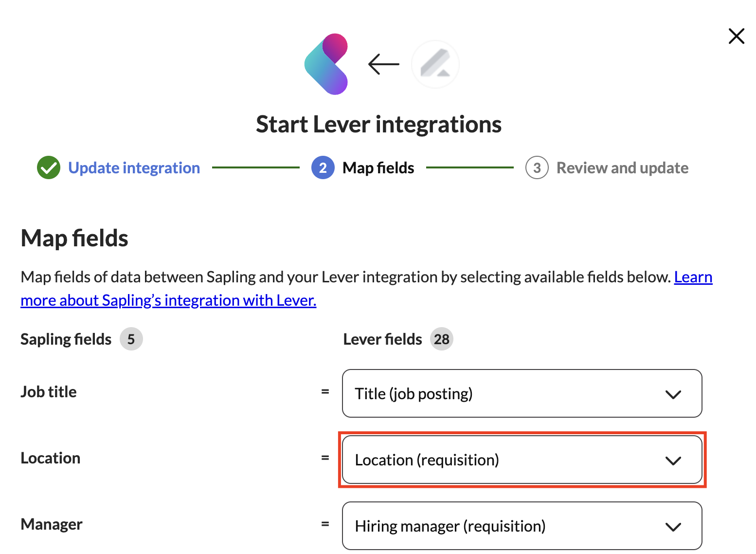Screen dimensions: 756x554
Task: Click the grayed-out Lever logo
Action: (435, 64)
